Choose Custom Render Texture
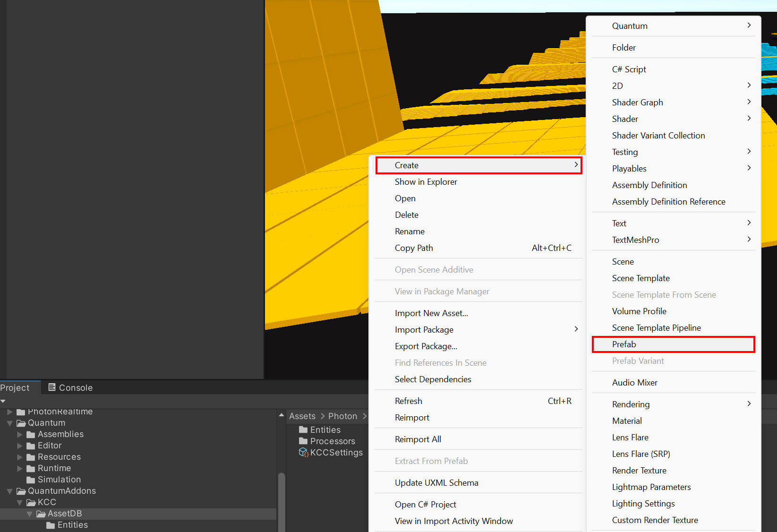 [x=655, y=520]
